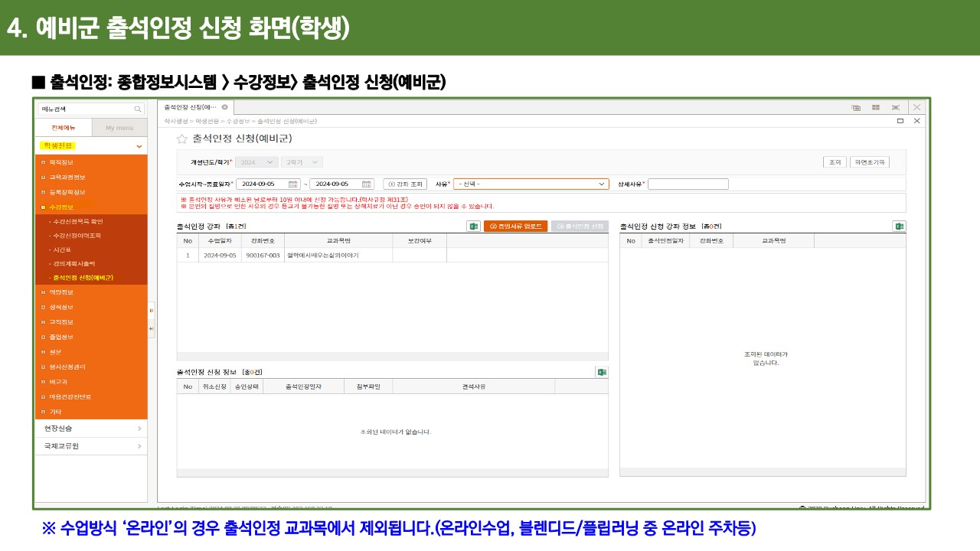Export 출석인정 강좌 list to Excel
The width and height of the screenshot is (980, 551).
click(x=473, y=227)
